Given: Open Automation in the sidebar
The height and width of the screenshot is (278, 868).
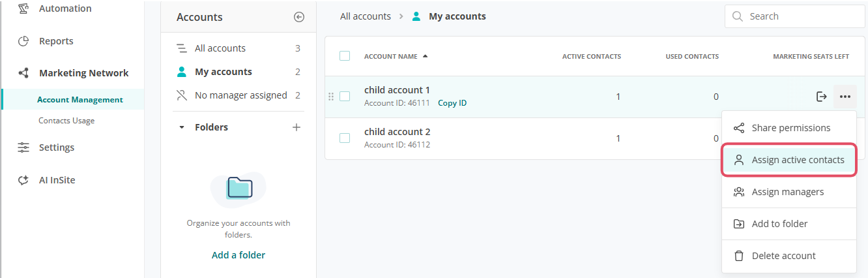Looking at the screenshot, I should (65, 8).
